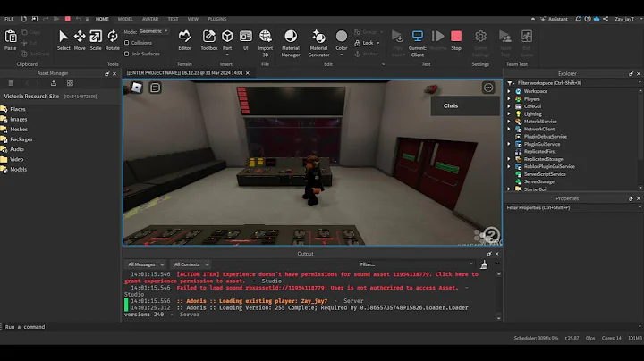Select the Select tool
This screenshot has height=361, width=644.
click(x=64, y=40)
